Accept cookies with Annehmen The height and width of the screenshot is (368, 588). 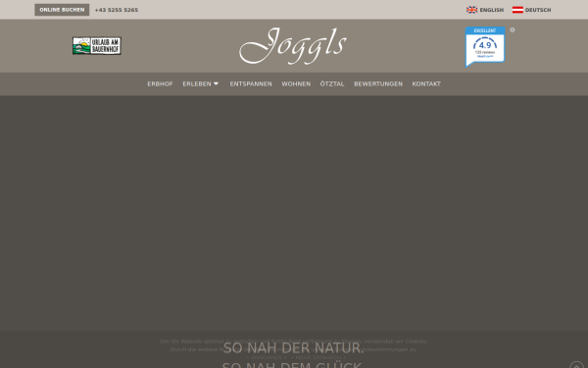tap(267, 357)
